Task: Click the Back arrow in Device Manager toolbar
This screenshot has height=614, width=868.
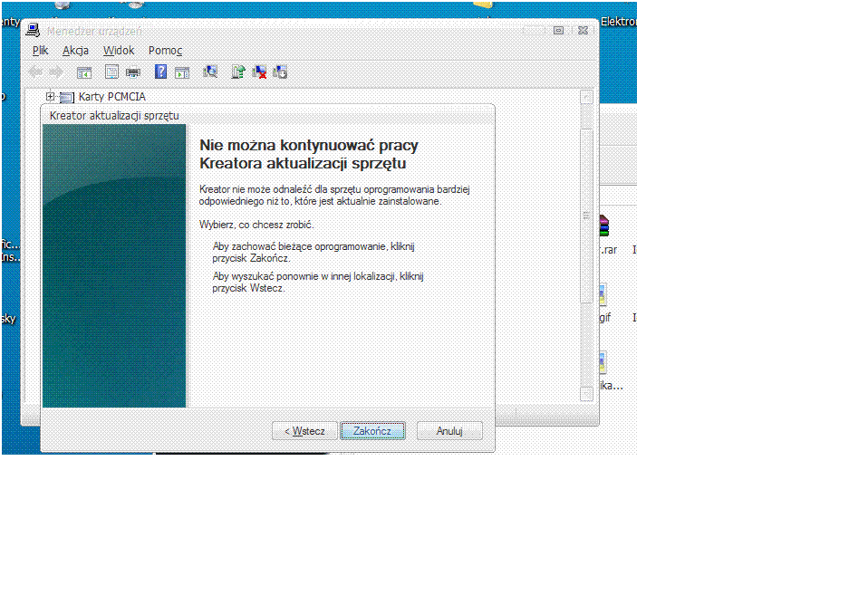Action: click(36, 72)
